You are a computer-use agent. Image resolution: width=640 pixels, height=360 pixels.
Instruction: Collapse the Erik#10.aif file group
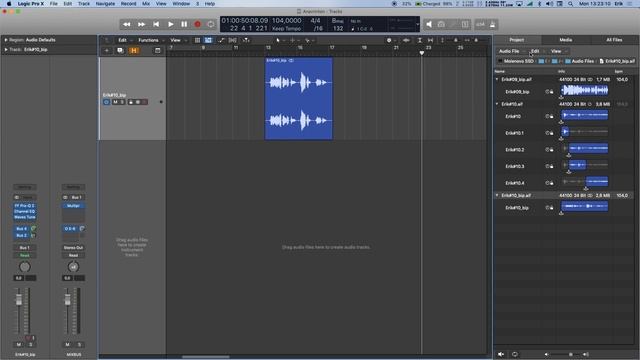[497, 104]
